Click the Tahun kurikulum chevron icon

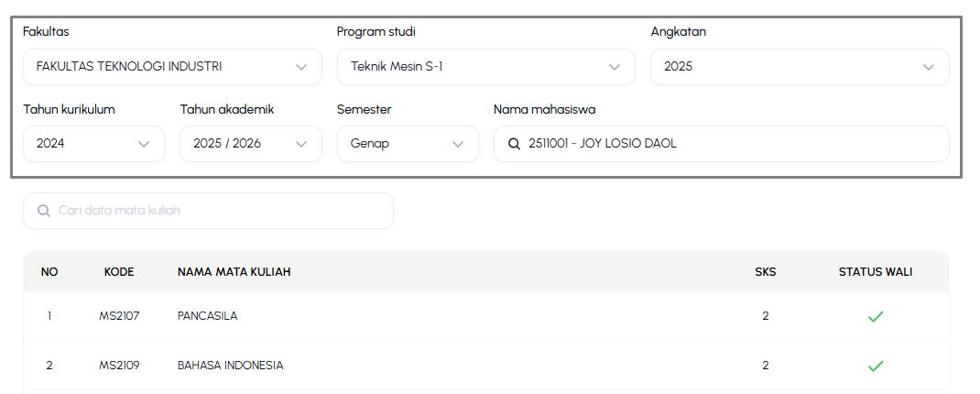click(x=144, y=144)
